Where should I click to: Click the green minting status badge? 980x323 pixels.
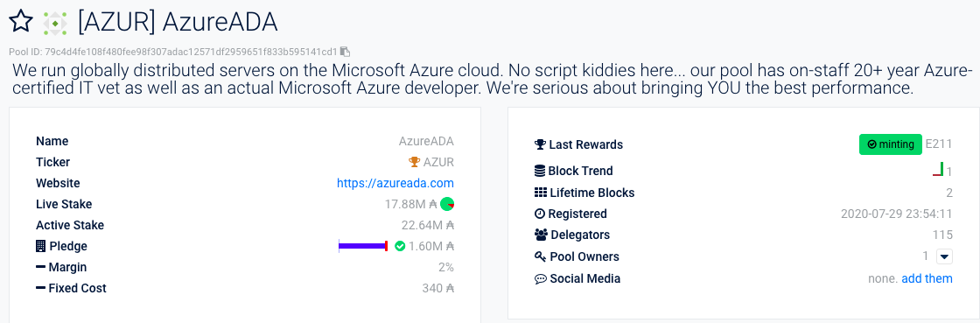point(891,144)
